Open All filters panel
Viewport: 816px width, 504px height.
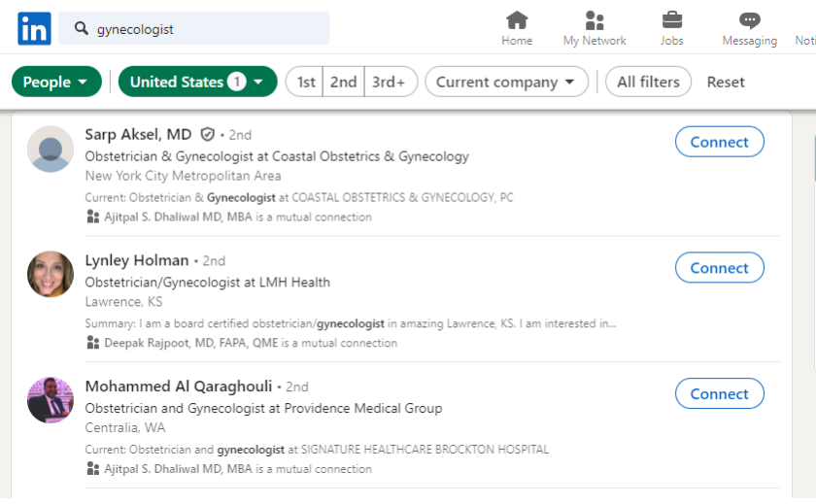[x=649, y=82]
